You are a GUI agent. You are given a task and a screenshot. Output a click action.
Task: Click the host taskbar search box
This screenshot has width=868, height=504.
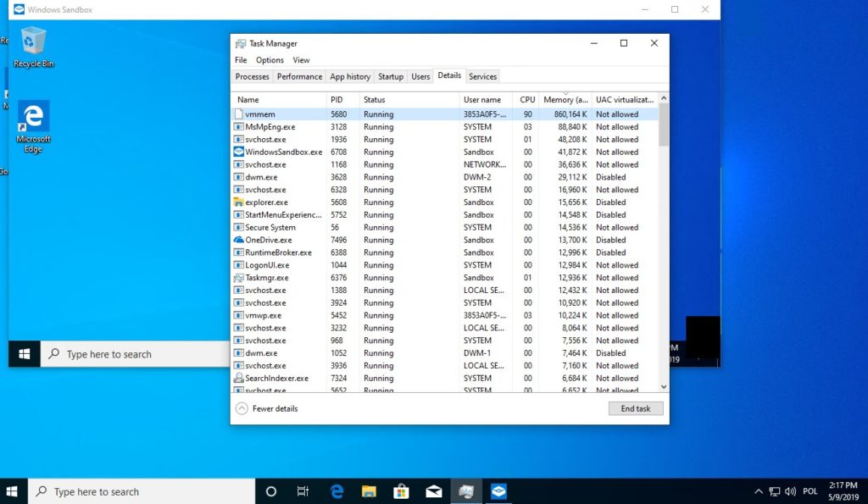(x=142, y=491)
